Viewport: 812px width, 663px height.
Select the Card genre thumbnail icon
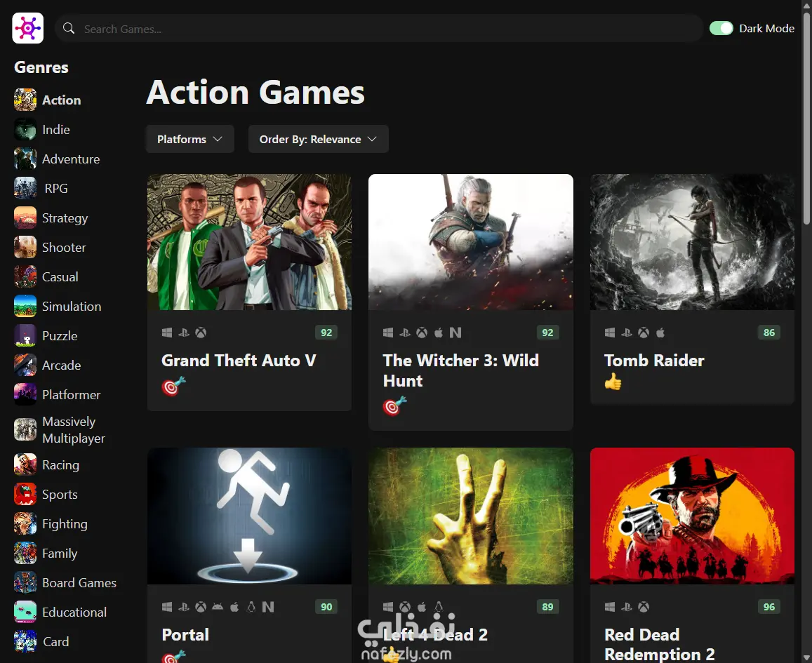coord(25,642)
